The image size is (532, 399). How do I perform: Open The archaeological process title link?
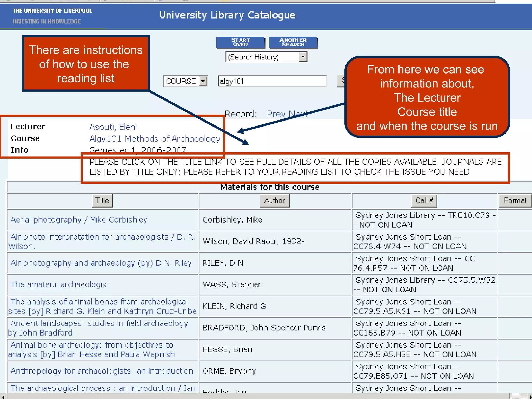[x=103, y=388]
